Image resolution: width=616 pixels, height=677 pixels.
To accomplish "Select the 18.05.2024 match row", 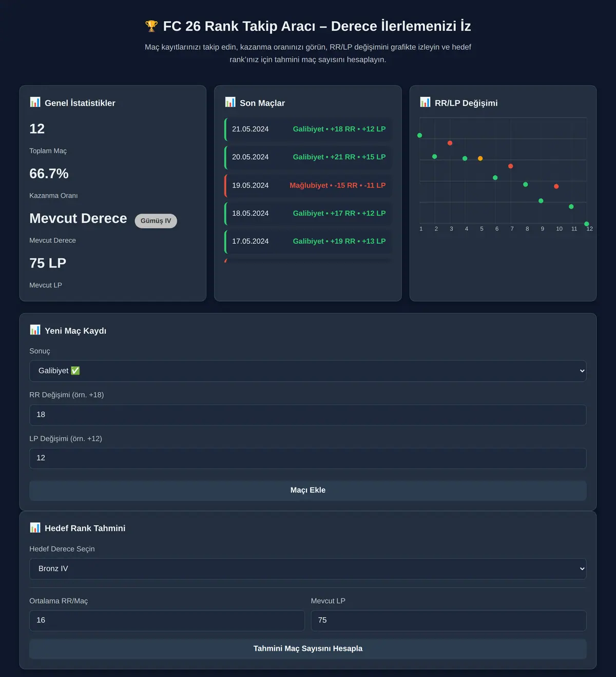I will click(308, 214).
